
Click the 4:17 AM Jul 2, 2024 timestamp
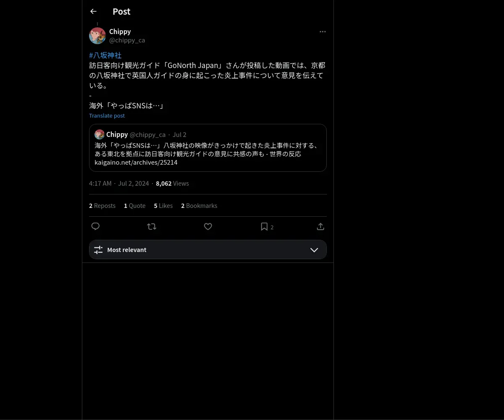[119, 183]
